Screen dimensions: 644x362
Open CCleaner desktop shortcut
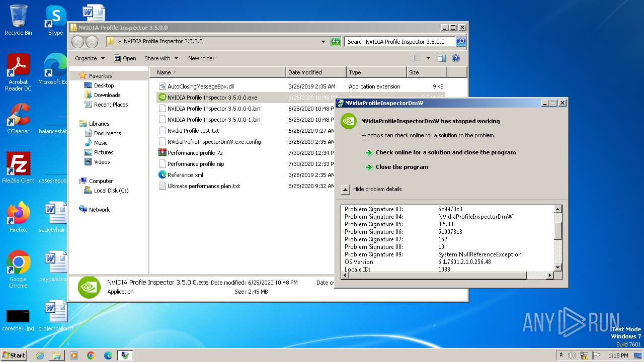(x=18, y=119)
